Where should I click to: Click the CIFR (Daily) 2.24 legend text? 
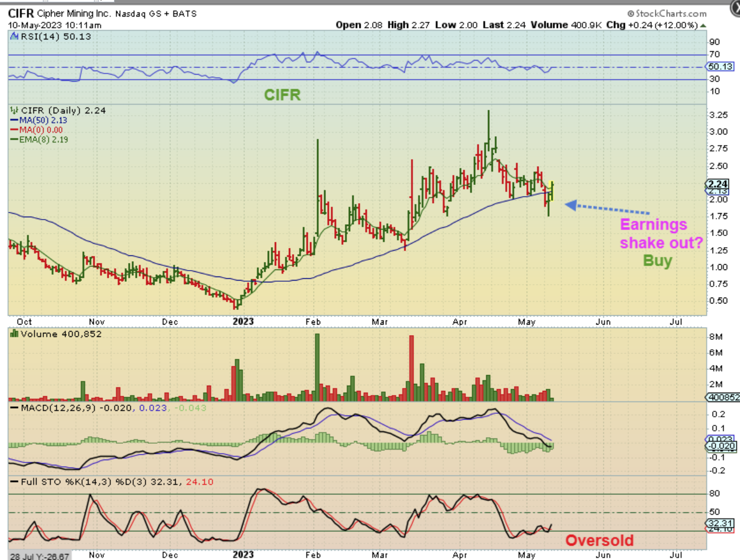pos(63,110)
